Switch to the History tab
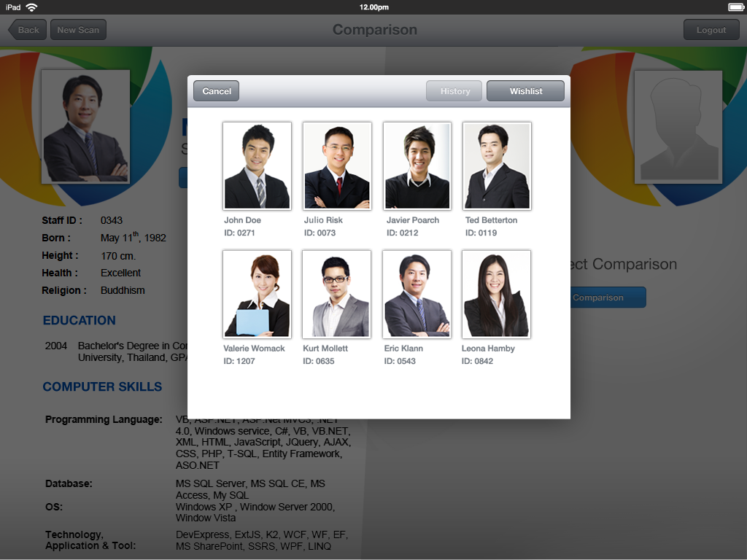Image resolution: width=747 pixels, height=560 pixels. 454,91
